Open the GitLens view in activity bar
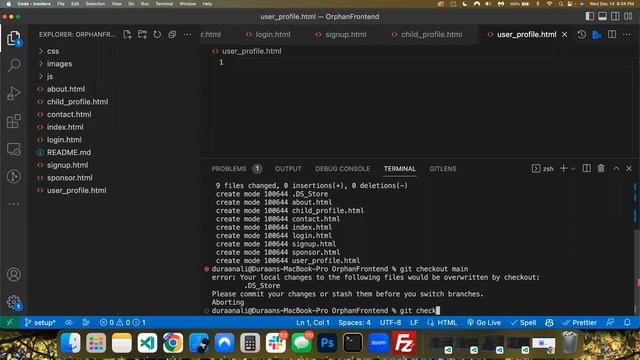This screenshot has height=360, width=640. click(14, 176)
